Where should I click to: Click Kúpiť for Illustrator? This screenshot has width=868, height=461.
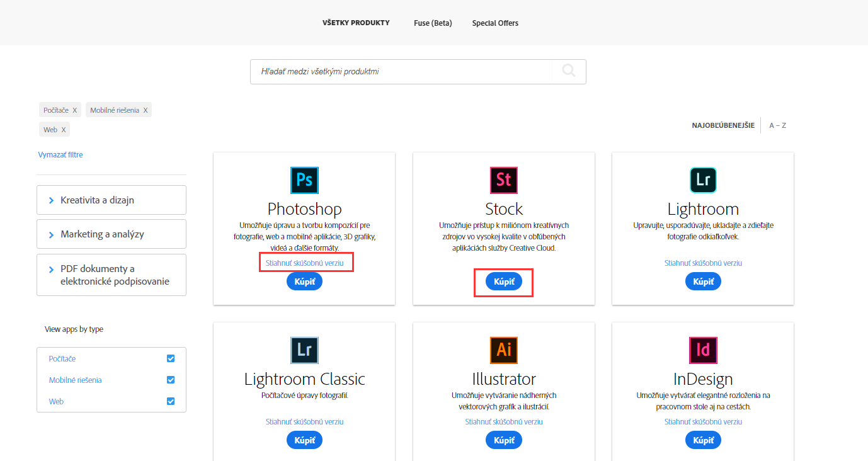click(x=504, y=440)
